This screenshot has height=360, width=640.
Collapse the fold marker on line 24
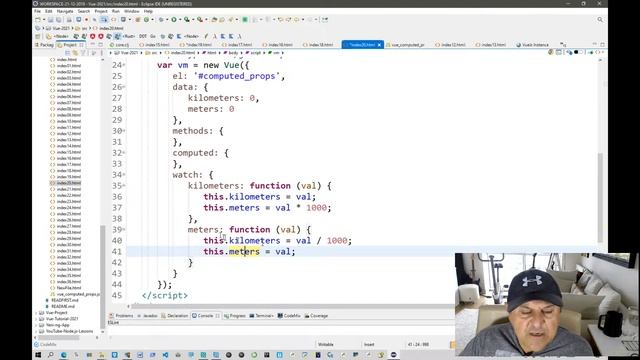[x=124, y=65]
